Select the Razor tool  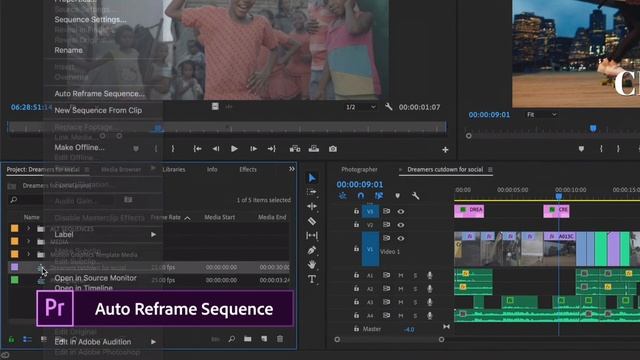coord(312,221)
